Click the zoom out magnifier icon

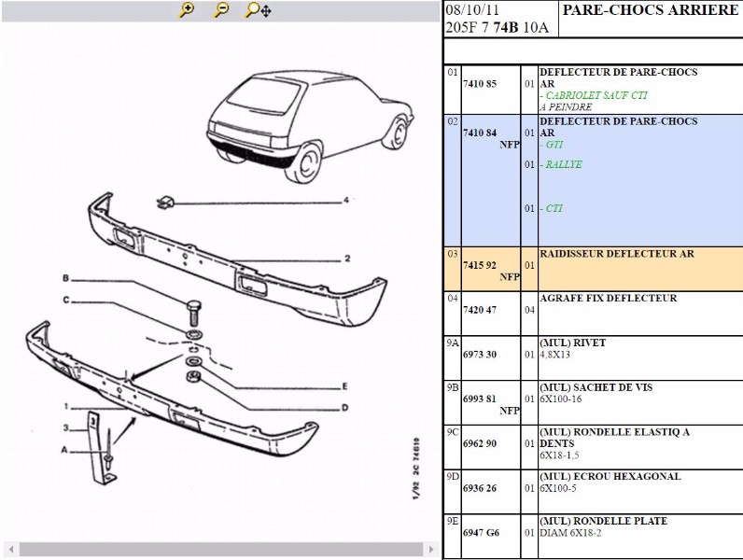pos(221,10)
